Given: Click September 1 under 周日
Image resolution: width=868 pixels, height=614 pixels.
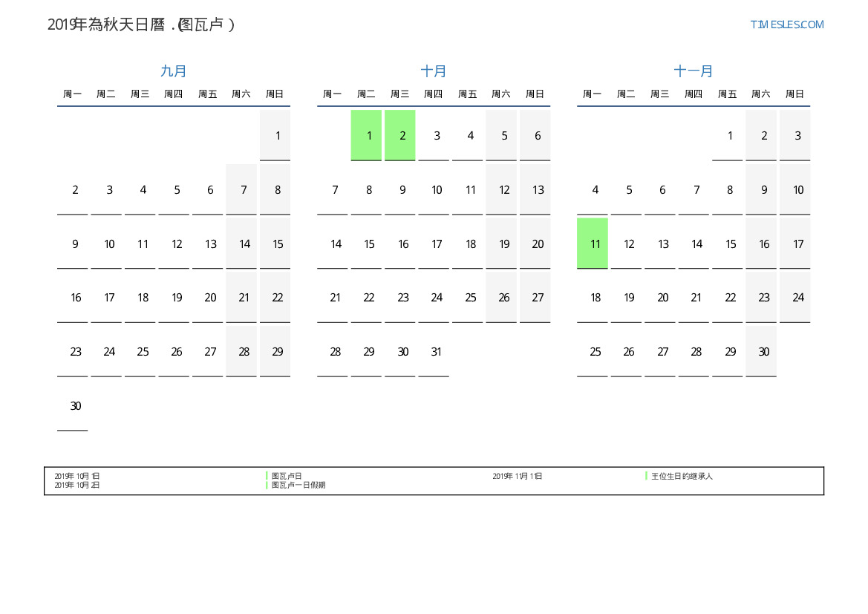Looking at the screenshot, I should tap(277, 135).
